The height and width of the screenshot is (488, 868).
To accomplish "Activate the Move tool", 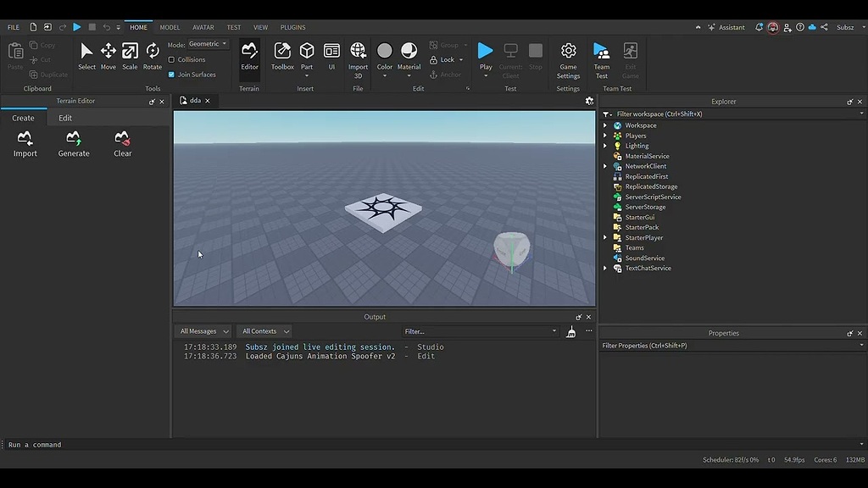I will [108, 57].
